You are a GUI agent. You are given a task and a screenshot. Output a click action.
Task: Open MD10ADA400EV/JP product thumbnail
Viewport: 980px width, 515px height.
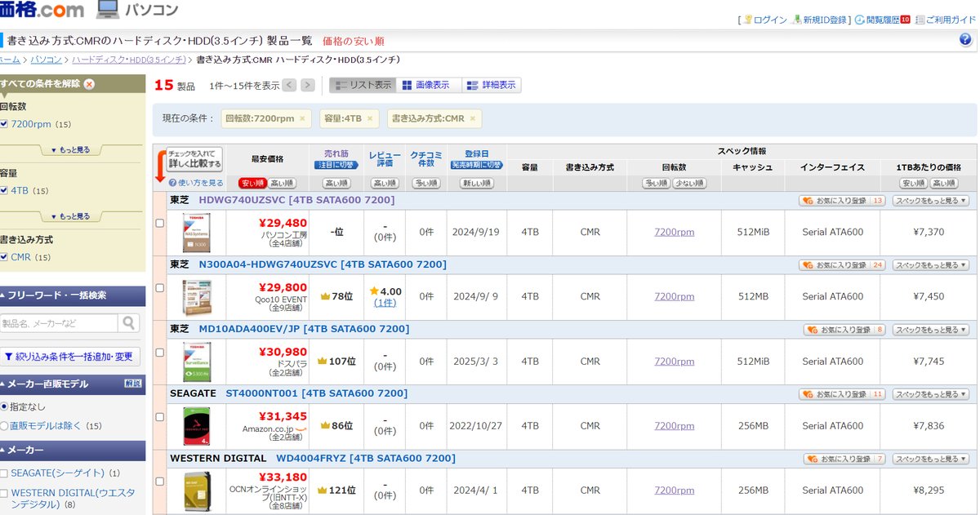coord(195,362)
